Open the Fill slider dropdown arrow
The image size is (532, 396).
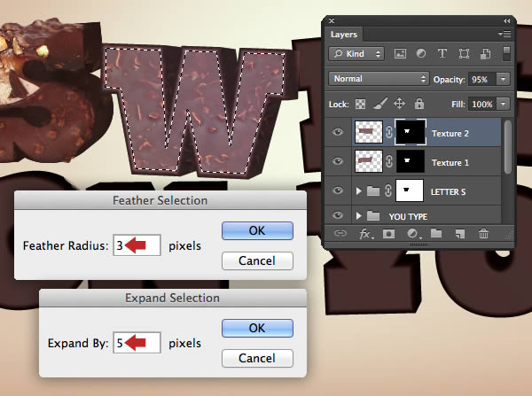coord(503,104)
